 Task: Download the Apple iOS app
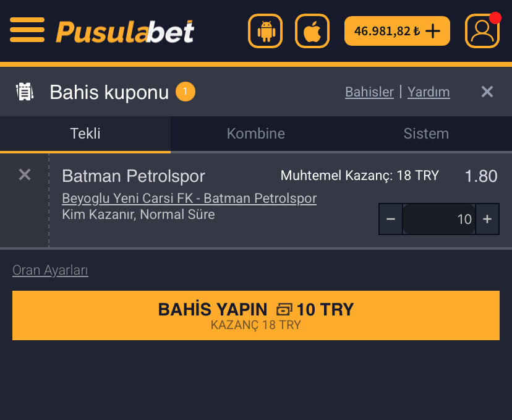(312, 31)
